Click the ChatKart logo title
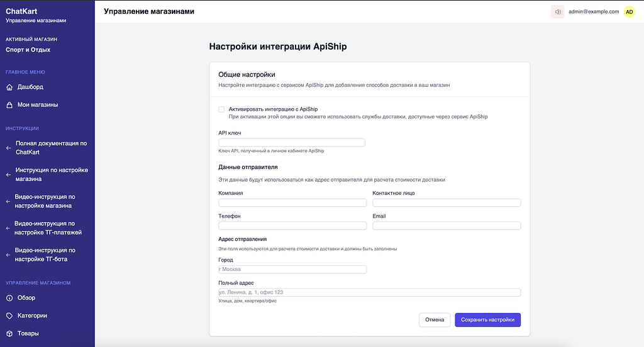Screen dimensions: 644x347 tap(21, 11)
